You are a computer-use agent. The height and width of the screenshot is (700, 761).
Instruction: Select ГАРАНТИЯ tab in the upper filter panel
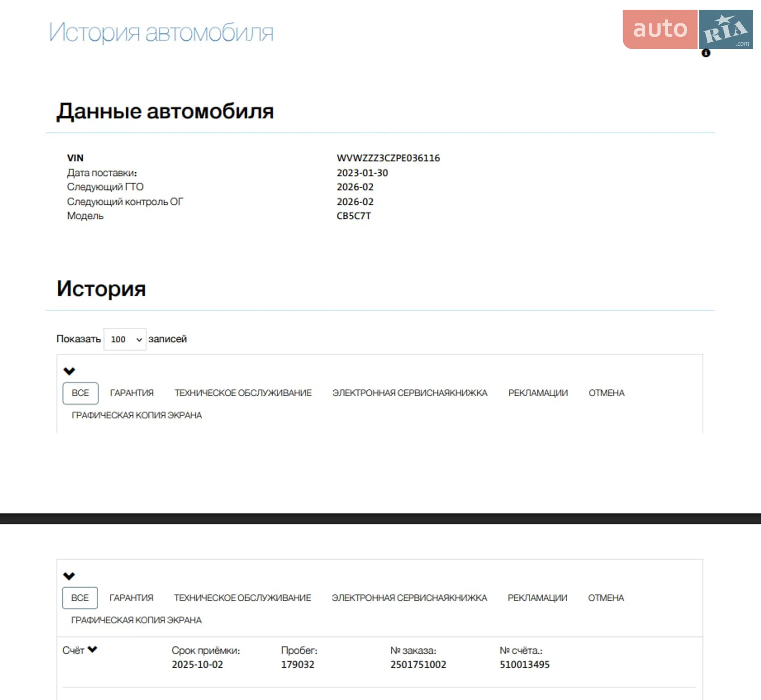[132, 393]
